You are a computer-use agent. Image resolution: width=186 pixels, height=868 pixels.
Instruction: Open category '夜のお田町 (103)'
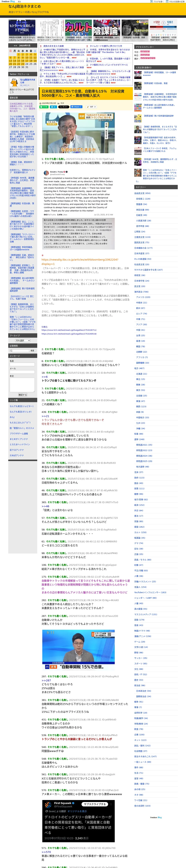pos(142,806)
